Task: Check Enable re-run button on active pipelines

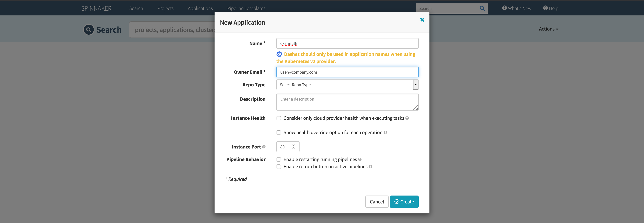Action: pyautogui.click(x=279, y=167)
